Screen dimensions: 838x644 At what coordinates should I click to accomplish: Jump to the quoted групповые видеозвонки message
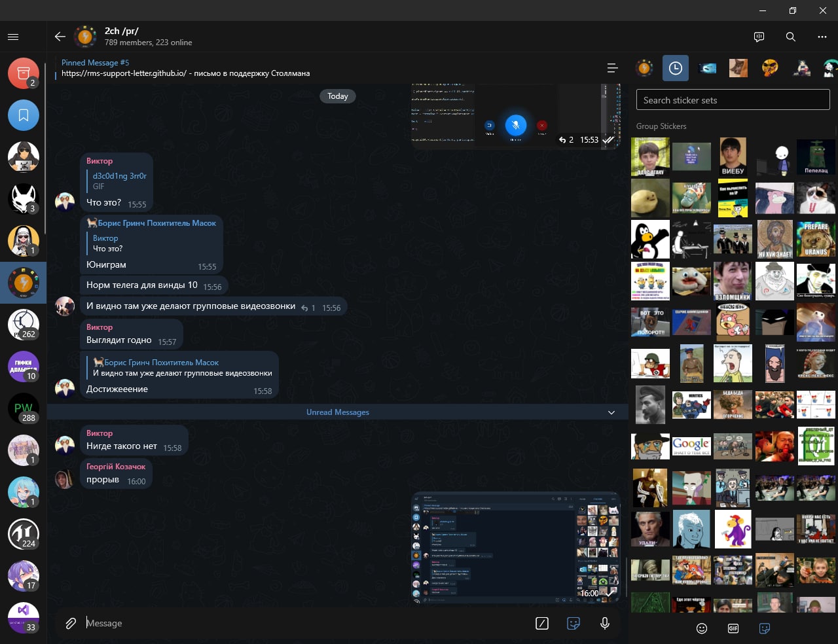180,368
